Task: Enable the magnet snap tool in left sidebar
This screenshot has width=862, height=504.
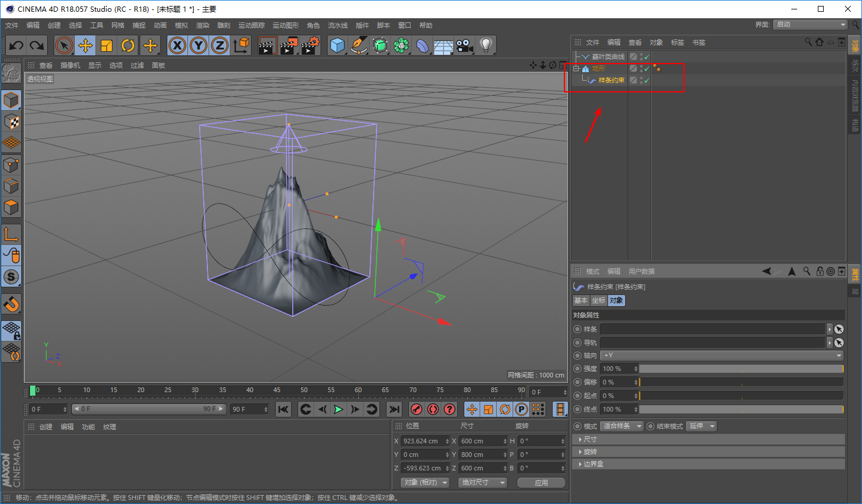Action: pos(11,304)
